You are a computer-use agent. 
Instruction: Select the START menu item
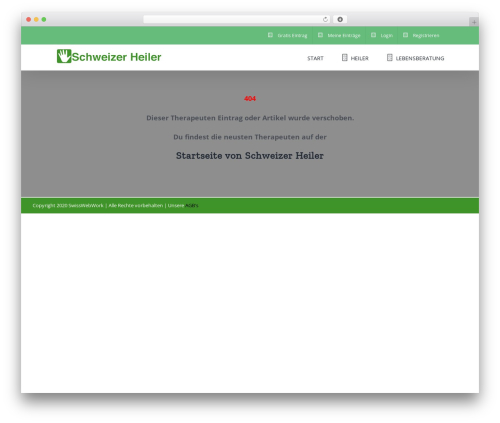[315, 58]
